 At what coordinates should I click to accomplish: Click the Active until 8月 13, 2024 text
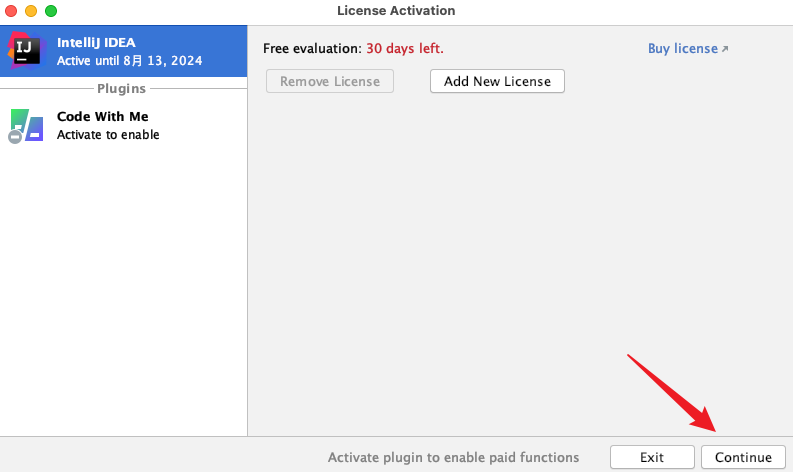[129, 61]
